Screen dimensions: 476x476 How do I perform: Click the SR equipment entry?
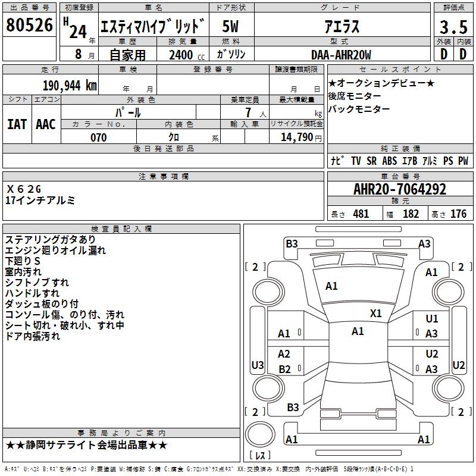point(371,161)
